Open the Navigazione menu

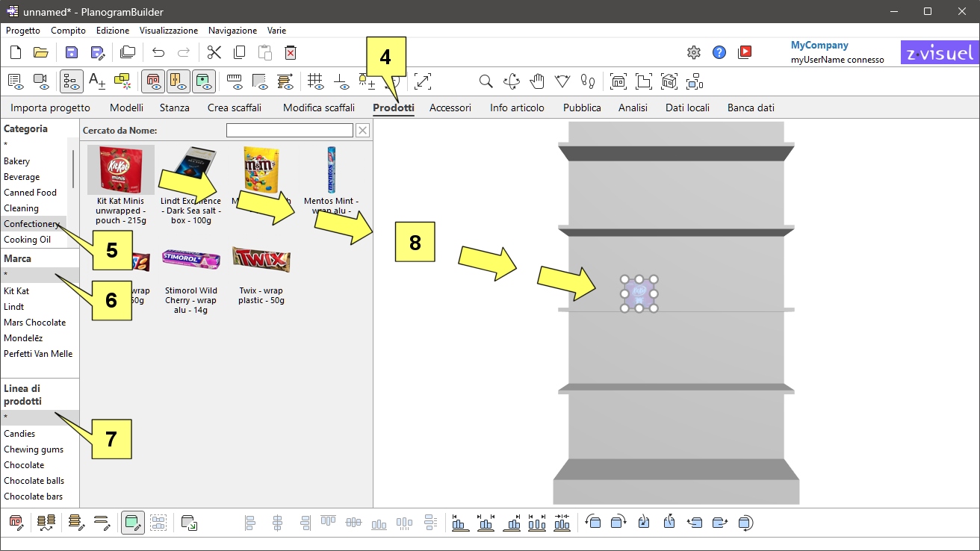[x=232, y=31]
